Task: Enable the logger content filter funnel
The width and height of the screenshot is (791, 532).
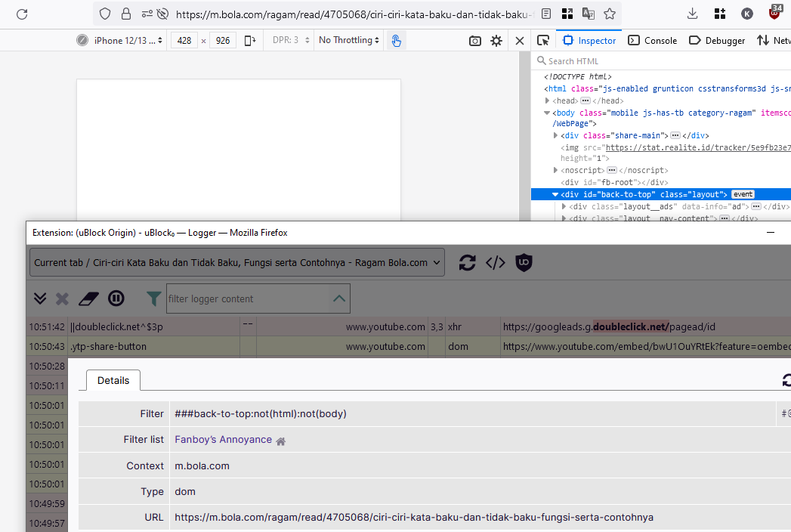Action: (x=153, y=298)
